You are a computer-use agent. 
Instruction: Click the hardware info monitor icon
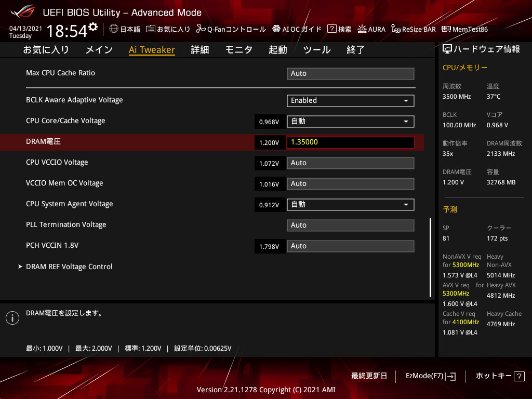click(x=447, y=49)
